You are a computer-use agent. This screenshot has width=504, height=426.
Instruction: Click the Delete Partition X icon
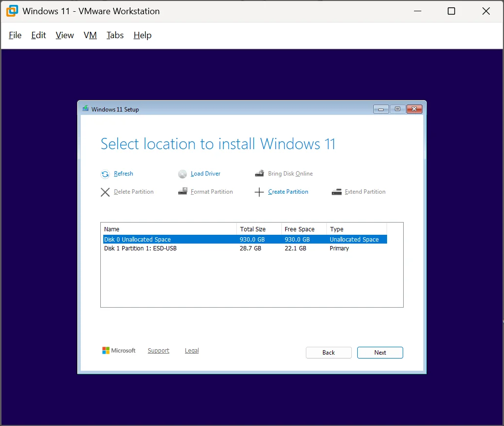click(x=105, y=192)
